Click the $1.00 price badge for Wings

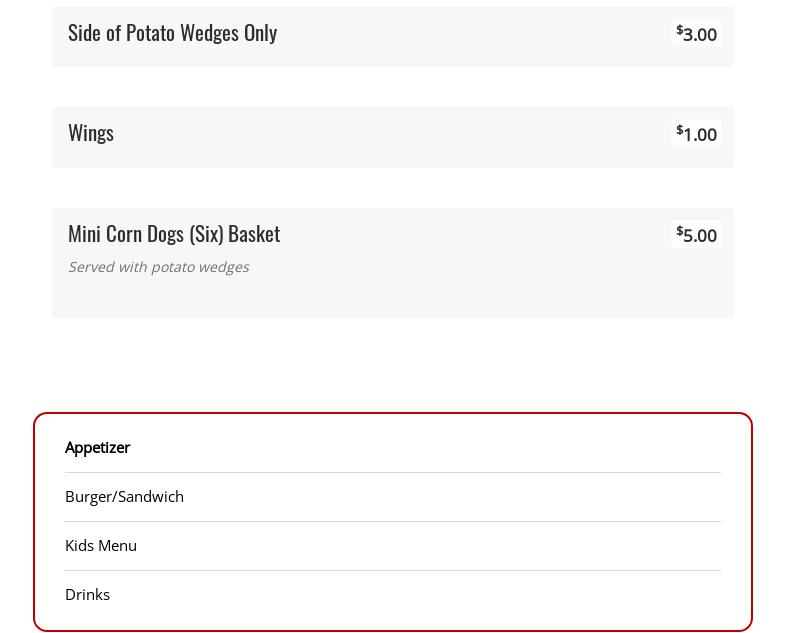(697, 134)
